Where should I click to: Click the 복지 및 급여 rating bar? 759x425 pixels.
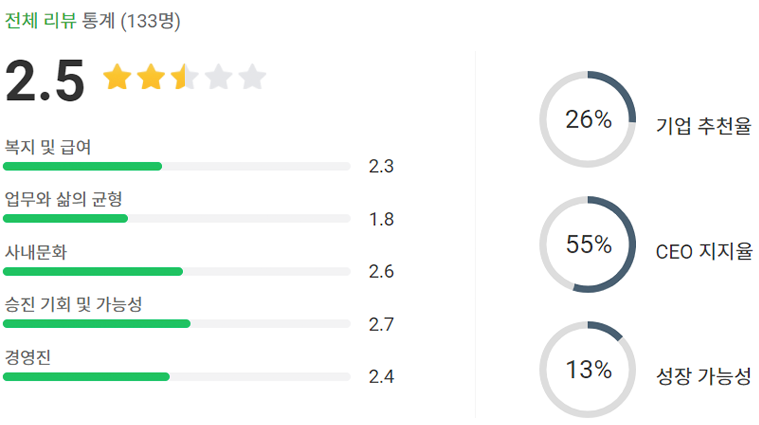[x=177, y=166]
